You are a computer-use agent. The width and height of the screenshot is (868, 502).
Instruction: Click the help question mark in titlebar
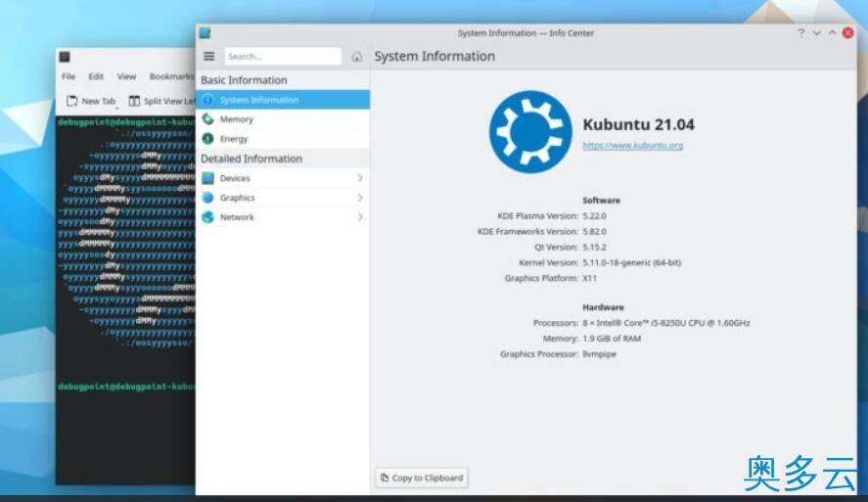click(x=800, y=33)
